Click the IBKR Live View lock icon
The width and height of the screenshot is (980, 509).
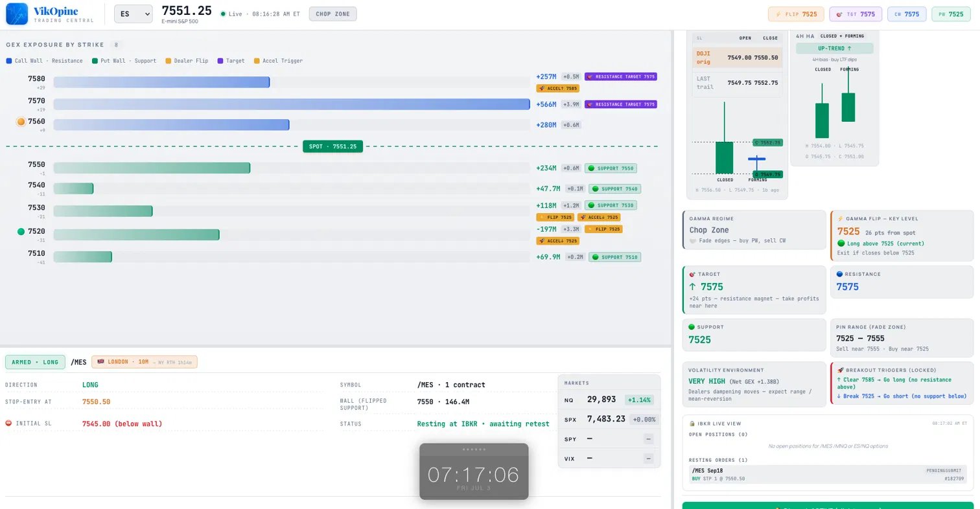pyautogui.click(x=692, y=423)
